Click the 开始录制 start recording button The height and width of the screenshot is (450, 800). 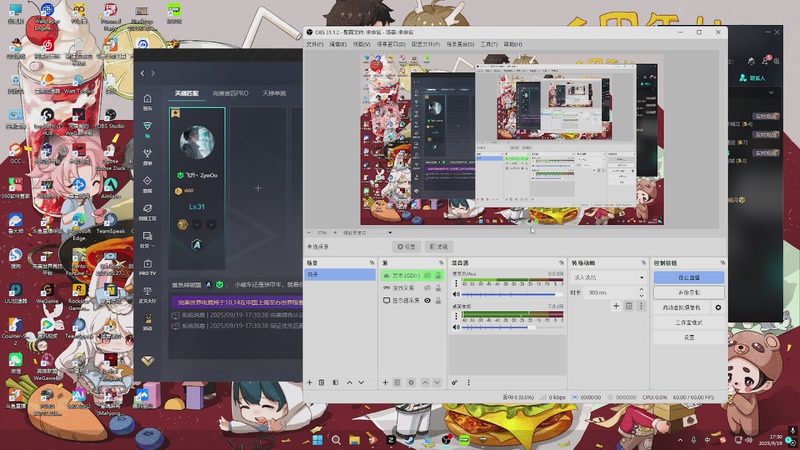pos(689,292)
